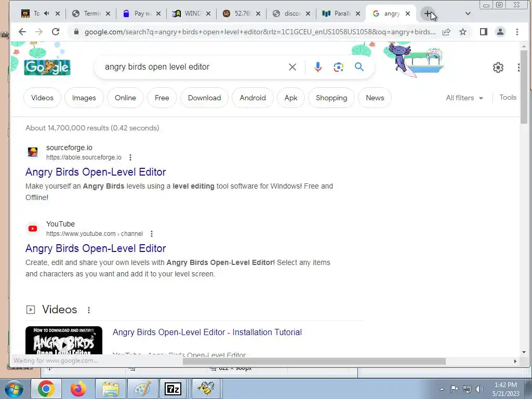The image size is (532, 399).
Task: Open the Chrome three-dot menu
Action: [x=517, y=32]
